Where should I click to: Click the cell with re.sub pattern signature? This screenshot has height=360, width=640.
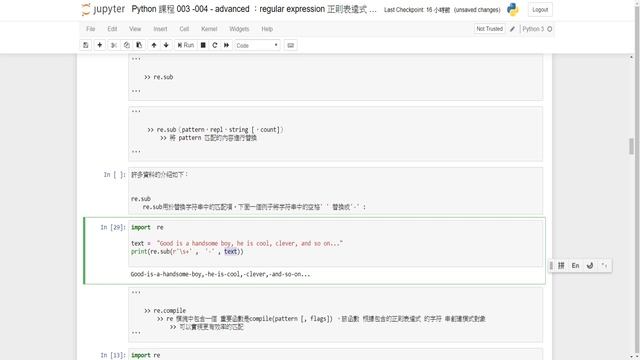(336, 134)
